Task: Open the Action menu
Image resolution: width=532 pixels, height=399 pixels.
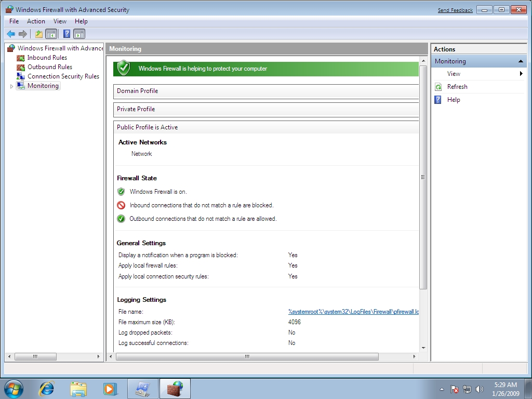Action: pos(36,21)
